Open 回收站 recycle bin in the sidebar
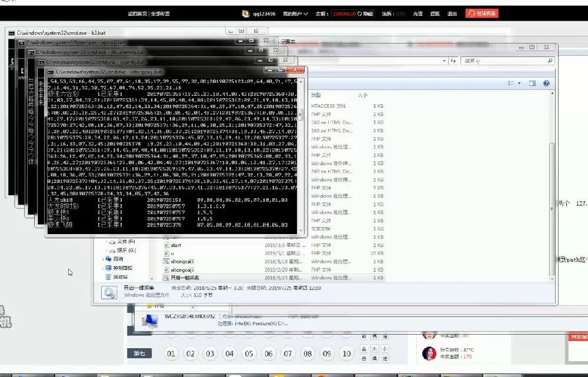Image resolution: width=588 pixels, height=377 pixels. 123,277
